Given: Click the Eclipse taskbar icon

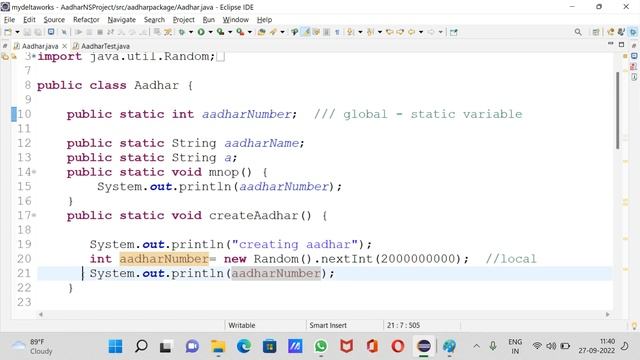Looking at the screenshot, I should (424, 347).
